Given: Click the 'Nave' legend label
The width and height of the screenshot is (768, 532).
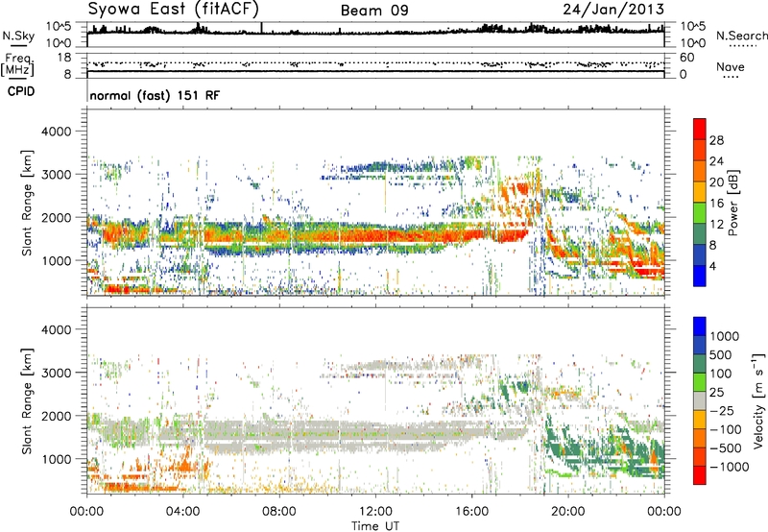Looking at the screenshot, I should 731,66.
